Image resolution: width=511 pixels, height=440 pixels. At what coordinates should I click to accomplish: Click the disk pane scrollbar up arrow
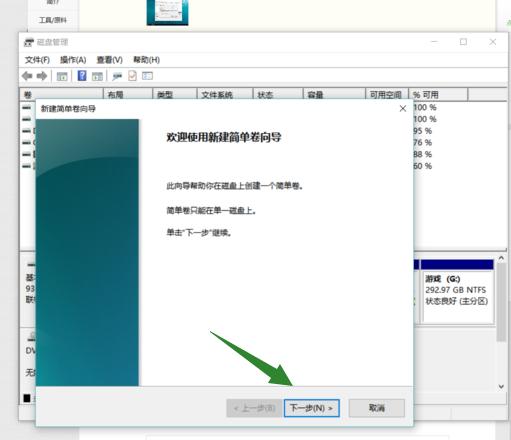[501, 258]
